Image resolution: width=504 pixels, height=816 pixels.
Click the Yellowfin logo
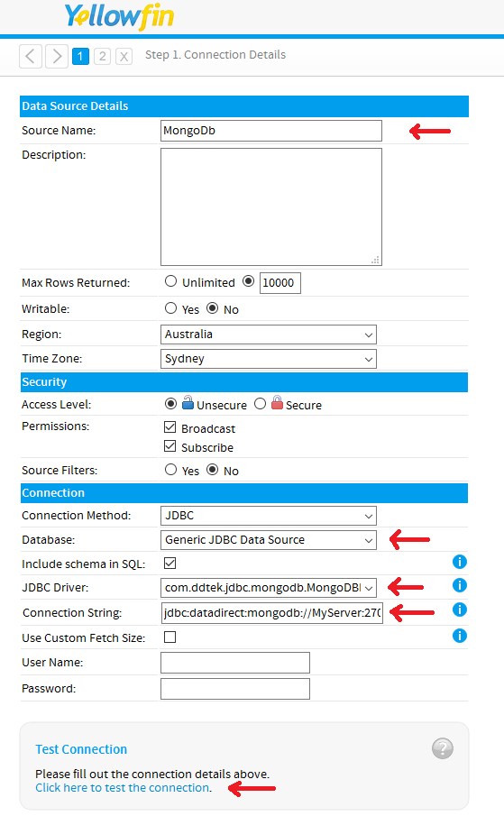(x=119, y=16)
